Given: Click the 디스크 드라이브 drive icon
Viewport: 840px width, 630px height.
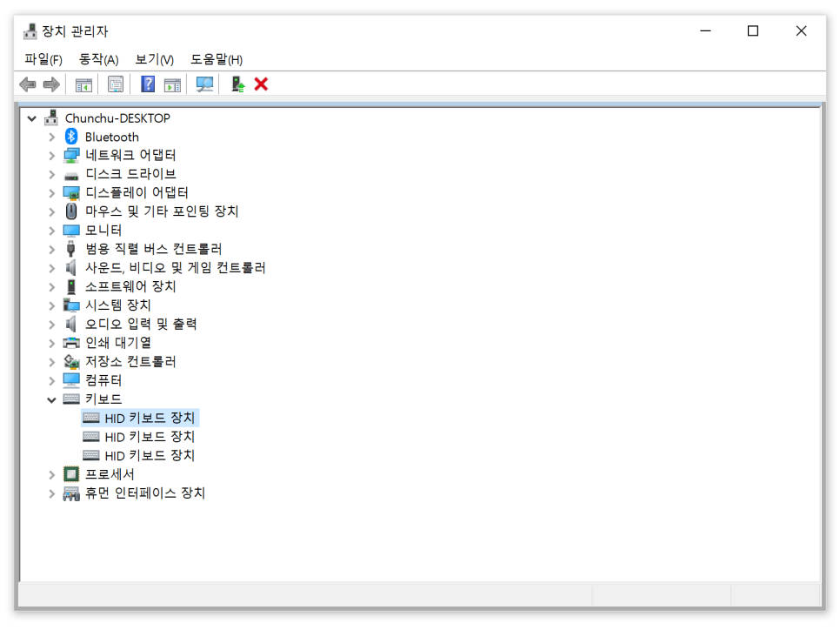Looking at the screenshot, I should tap(71, 175).
